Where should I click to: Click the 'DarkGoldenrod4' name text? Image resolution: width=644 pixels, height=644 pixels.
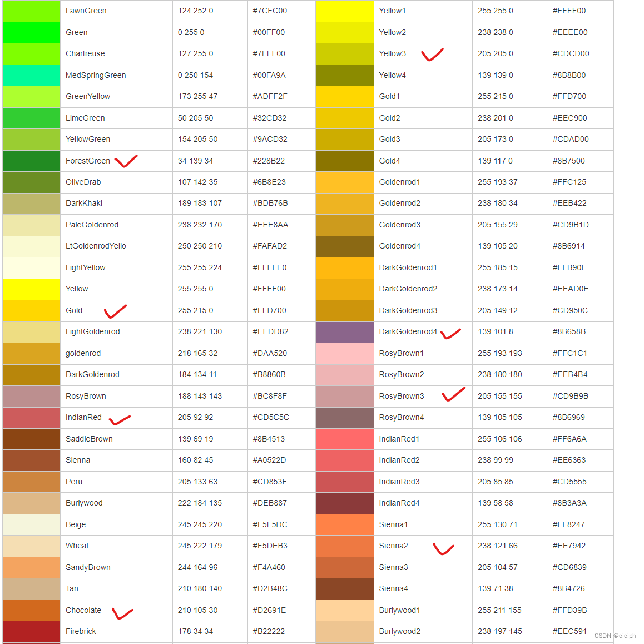pyautogui.click(x=408, y=331)
